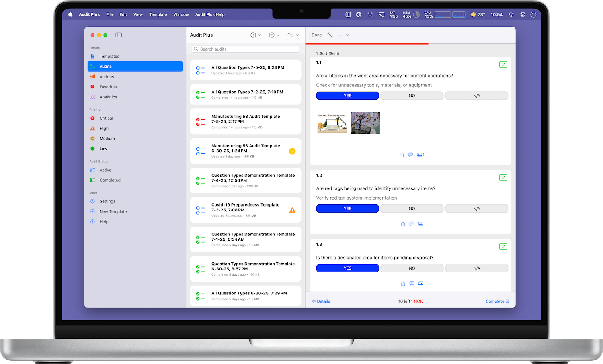Filter audits by Critical priority

click(x=135, y=119)
